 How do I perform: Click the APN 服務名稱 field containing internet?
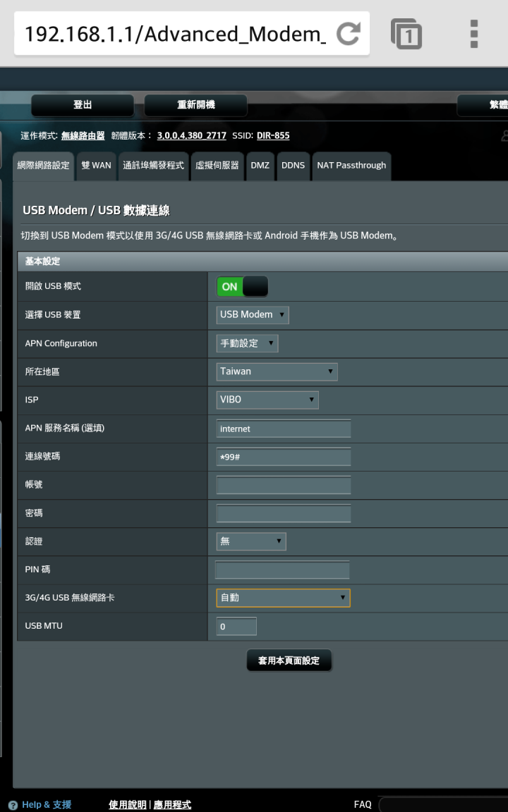pos(284,429)
